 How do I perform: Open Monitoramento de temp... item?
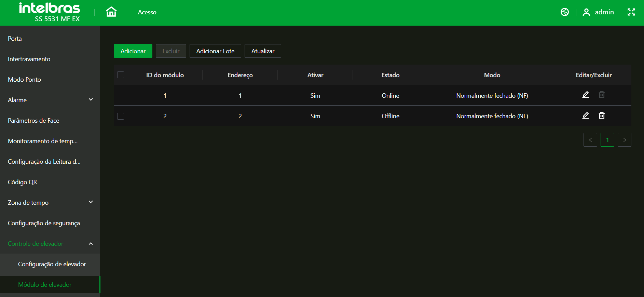point(50,141)
